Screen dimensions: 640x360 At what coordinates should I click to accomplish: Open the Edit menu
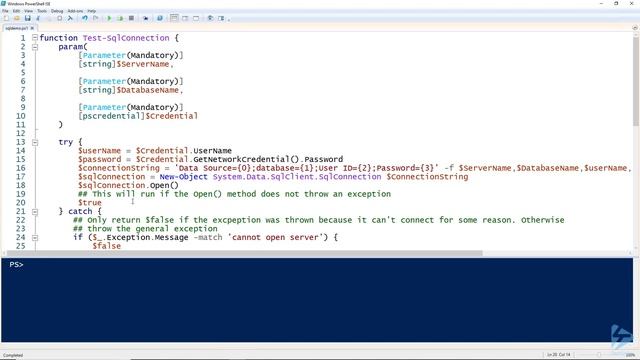[x=16, y=11]
